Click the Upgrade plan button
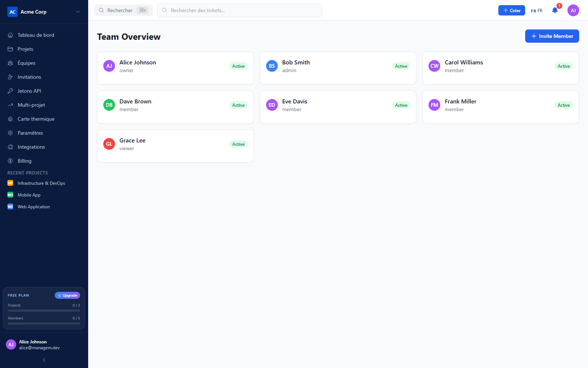The width and height of the screenshot is (588, 368). click(67, 296)
